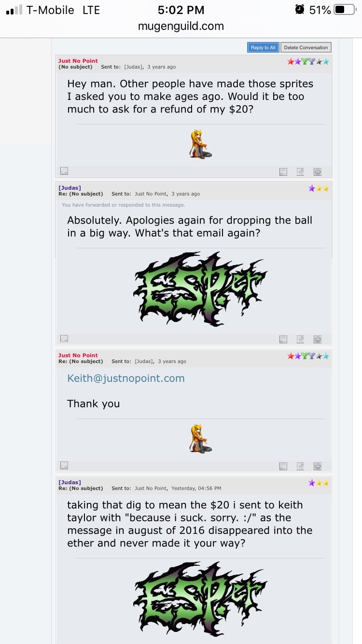Open Just No Point profile in first message
This screenshot has width=362, height=644.
78,61
